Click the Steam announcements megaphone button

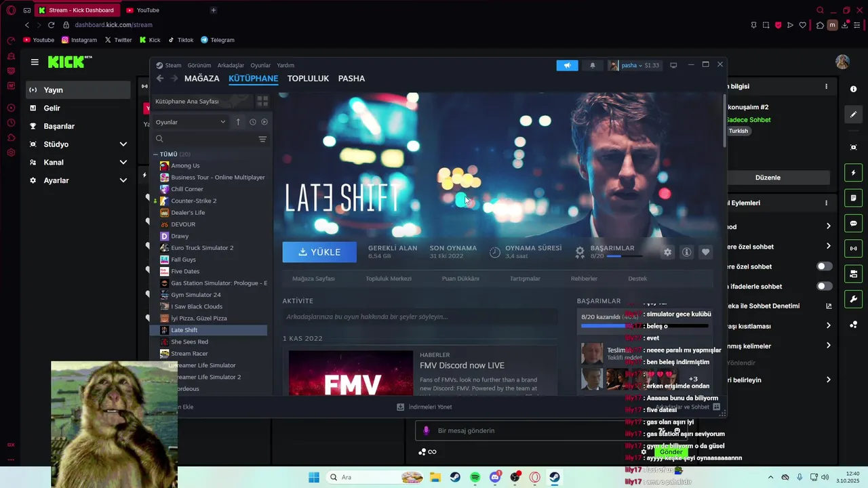pyautogui.click(x=567, y=65)
